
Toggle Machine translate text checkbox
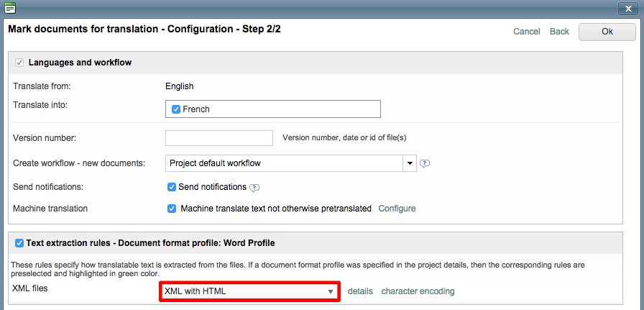pos(172,209)
